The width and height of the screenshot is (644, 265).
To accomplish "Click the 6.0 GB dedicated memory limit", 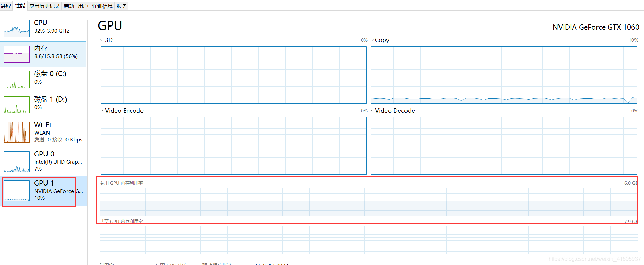I will (631, 183).
